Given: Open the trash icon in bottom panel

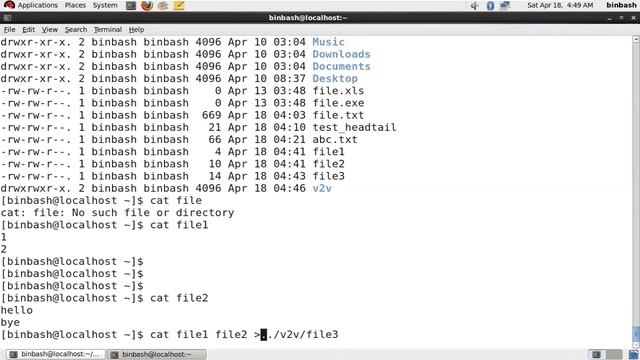Looking at the screenshot, I should [633, 354].
